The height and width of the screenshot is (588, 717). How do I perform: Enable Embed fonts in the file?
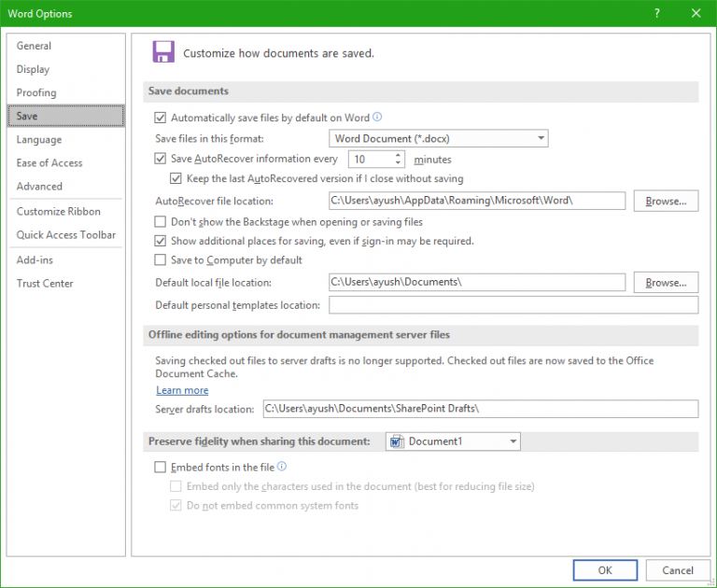pos(161,467)
